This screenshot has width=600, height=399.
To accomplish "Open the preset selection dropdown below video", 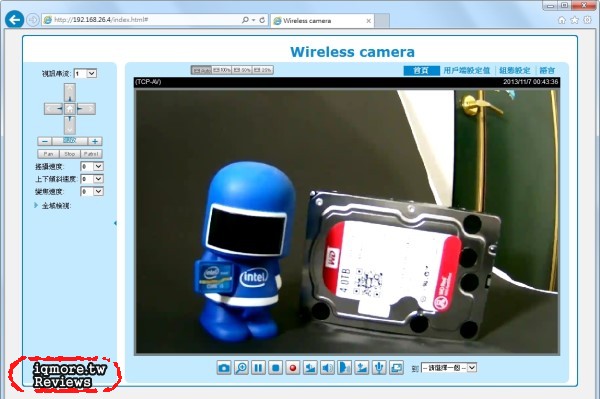I will [449, 368].
